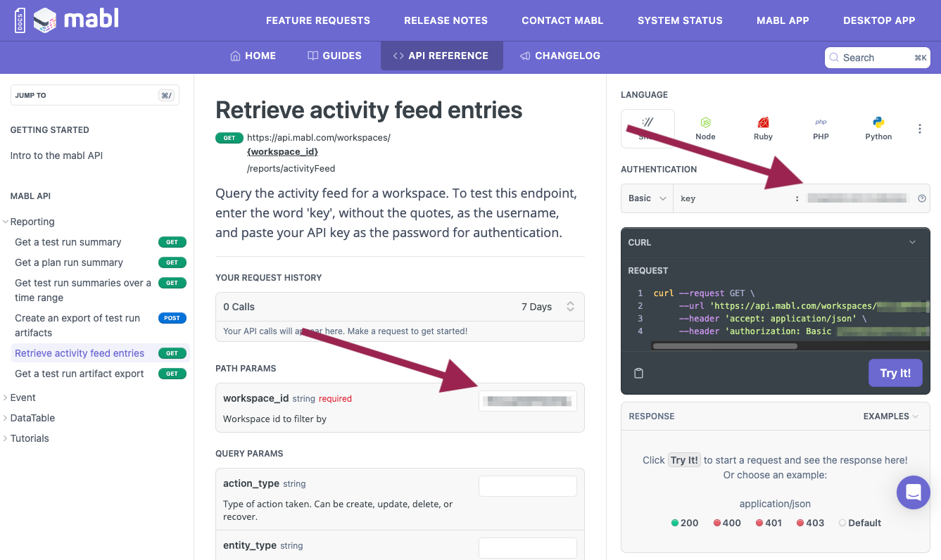Change the 7 Days history range
Viewport: 941px width, 560px height.
[x=548, y=307]
